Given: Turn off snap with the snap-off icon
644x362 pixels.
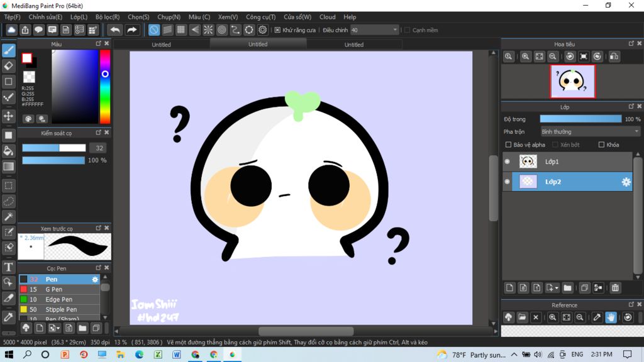Looking at the screenshot, I should pos(153,30).
